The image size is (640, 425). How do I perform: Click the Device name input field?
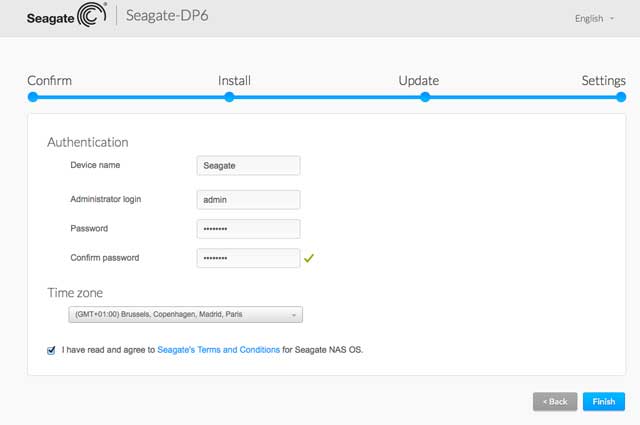pos(248,166)
